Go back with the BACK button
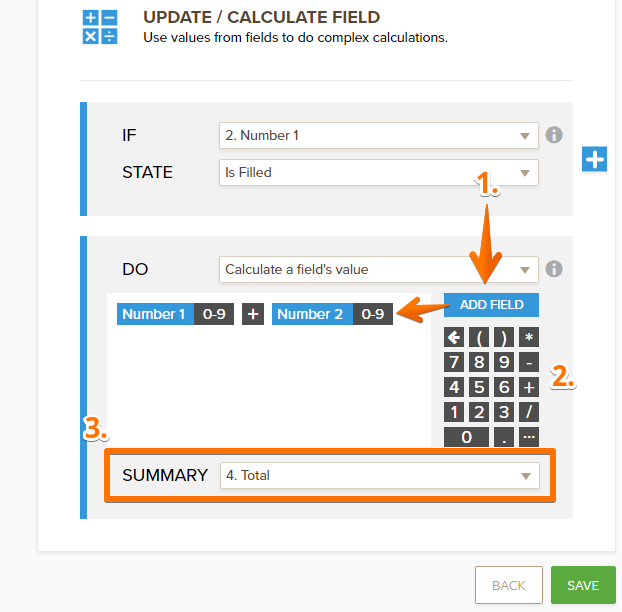Screen dimensions: 622x612 click(508, 585)
